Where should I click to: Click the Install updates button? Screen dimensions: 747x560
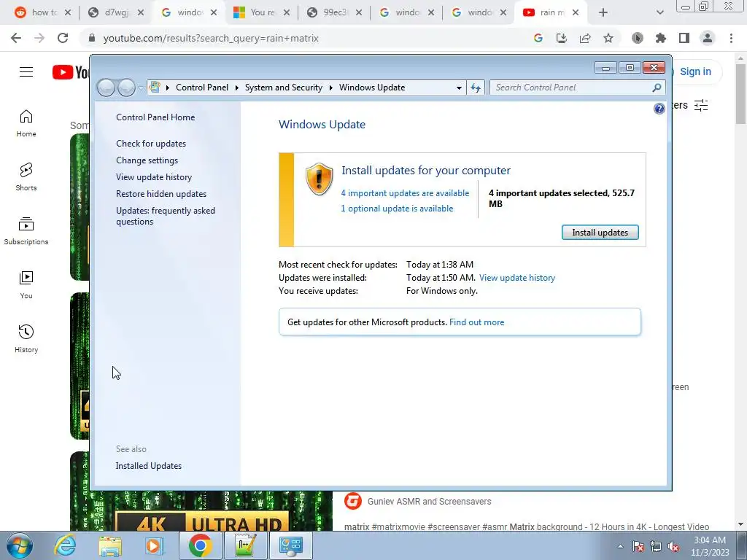pyautogui.click(x=600, y=233)
